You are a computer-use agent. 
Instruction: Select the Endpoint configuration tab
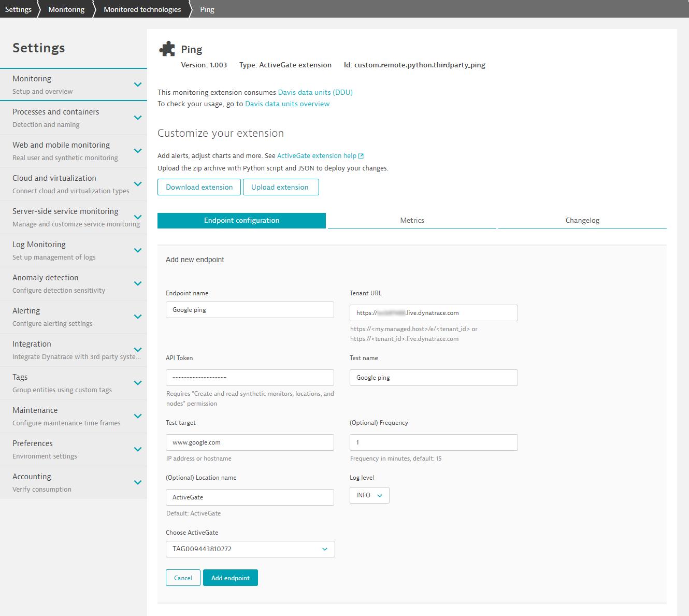click(241, 220)
